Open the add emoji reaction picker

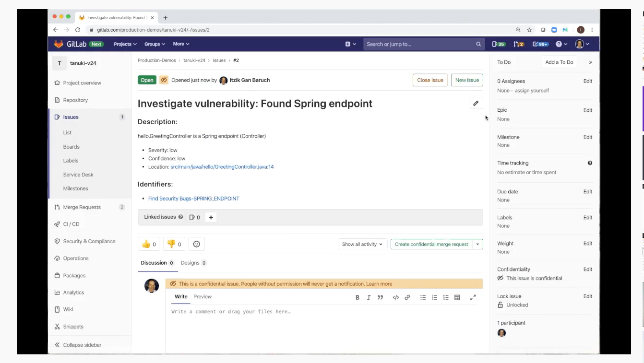coord(196,244)
